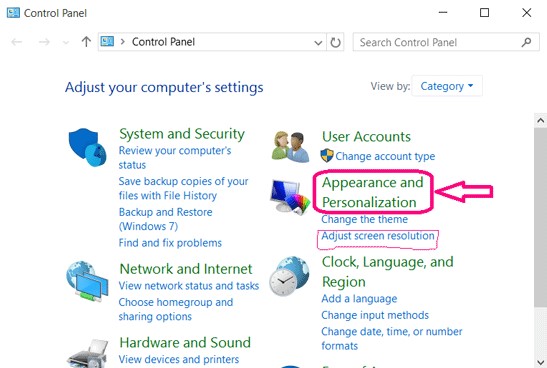This screenshot has height=368, width=547.
Task: Refresh the Control Panel view
Action: click(335, 42)
